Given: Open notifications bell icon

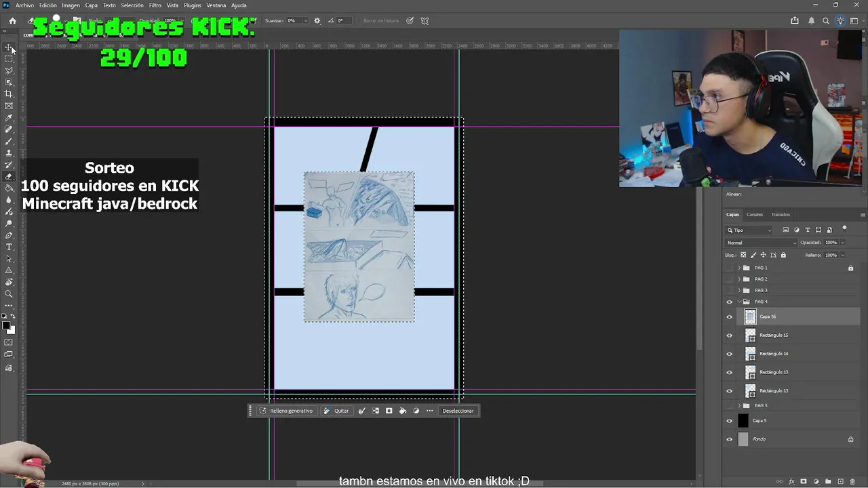Looking at the screenshot, I should (x=811, y=21).
